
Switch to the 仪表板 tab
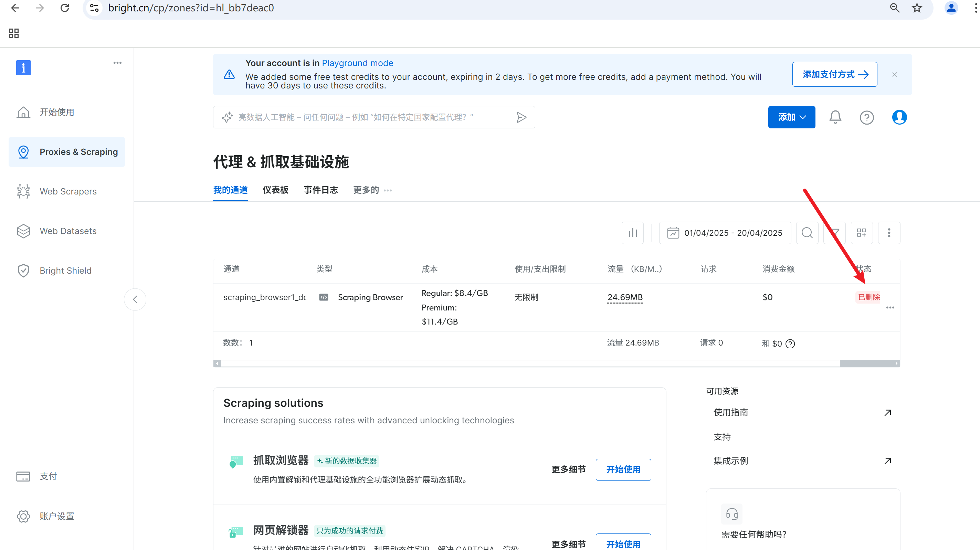point(275,190)
